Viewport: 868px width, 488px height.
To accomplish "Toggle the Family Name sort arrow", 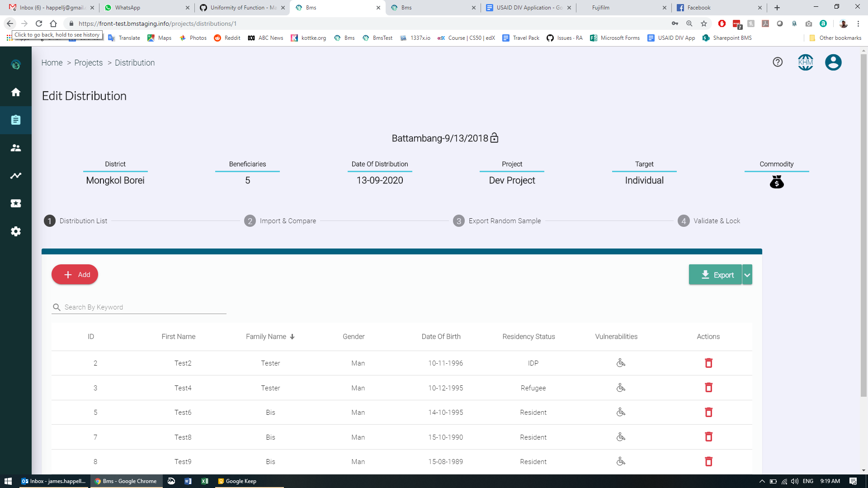I will (292, 337).
